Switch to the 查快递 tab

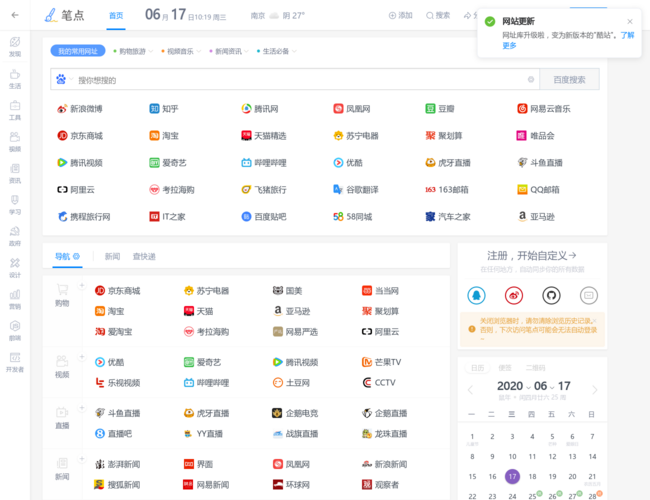tap(144, 256)
